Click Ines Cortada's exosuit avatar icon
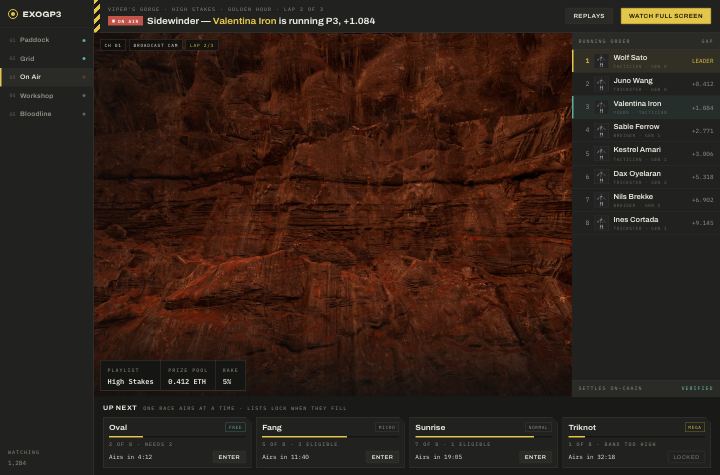 pyautogui.click(x=601, y=223)
